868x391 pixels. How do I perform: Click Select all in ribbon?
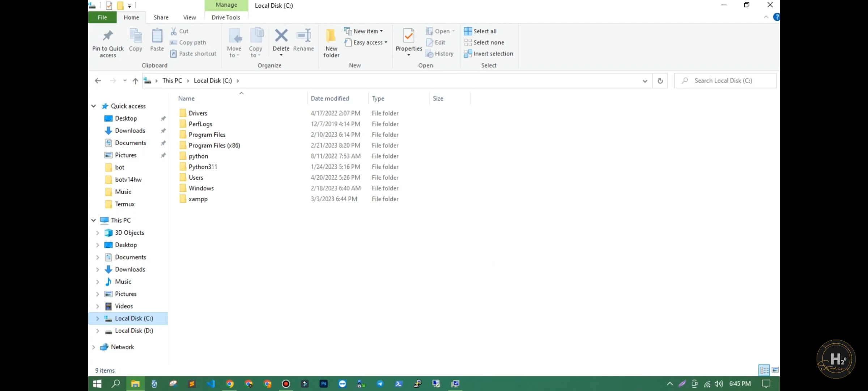(480, 31)
